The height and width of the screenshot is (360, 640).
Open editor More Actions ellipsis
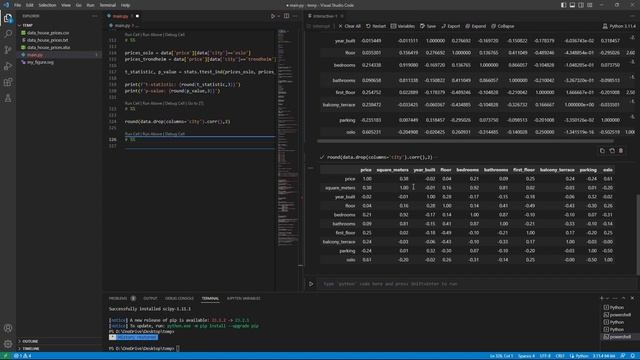pos(295,16)
